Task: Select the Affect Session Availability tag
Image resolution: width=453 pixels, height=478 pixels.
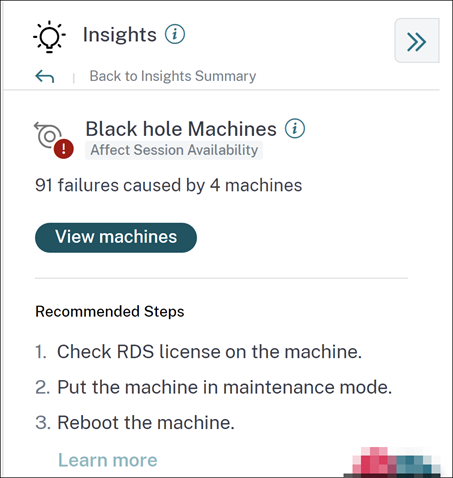Action: [174, 150]
